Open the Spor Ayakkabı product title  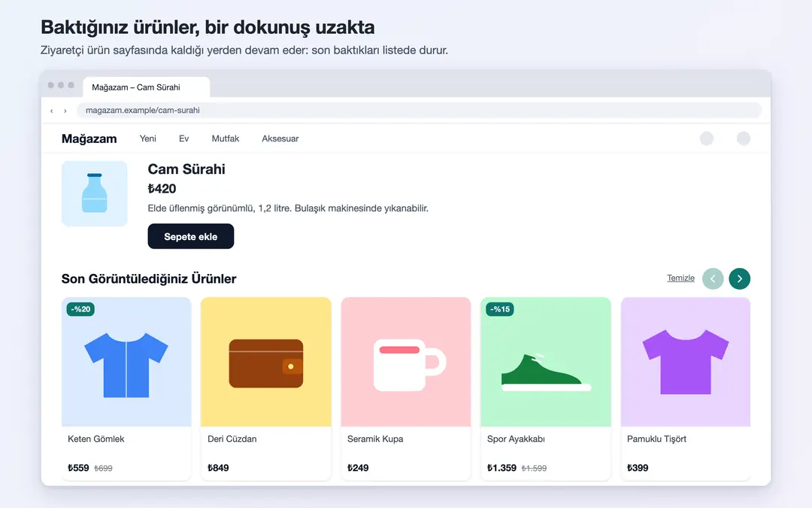pos(516,439)
